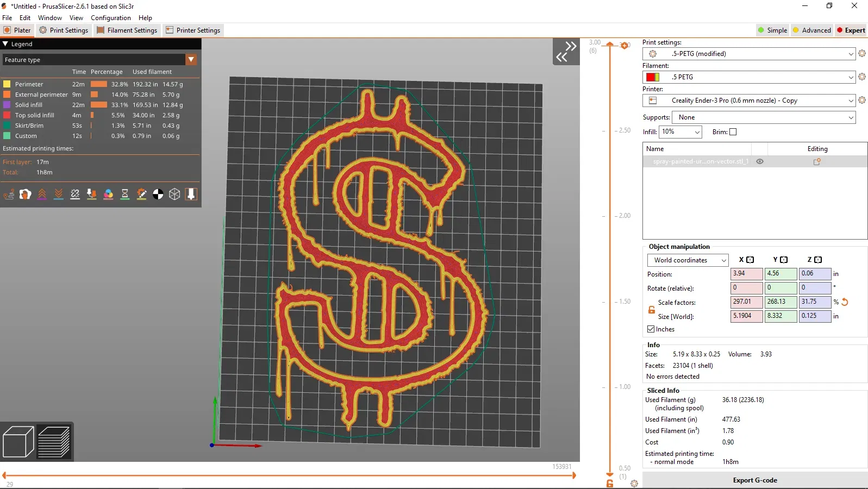The height and width of the screenshot is (489, 868).
Task: Add color change at top layer marker
Action: click(625, 45)
